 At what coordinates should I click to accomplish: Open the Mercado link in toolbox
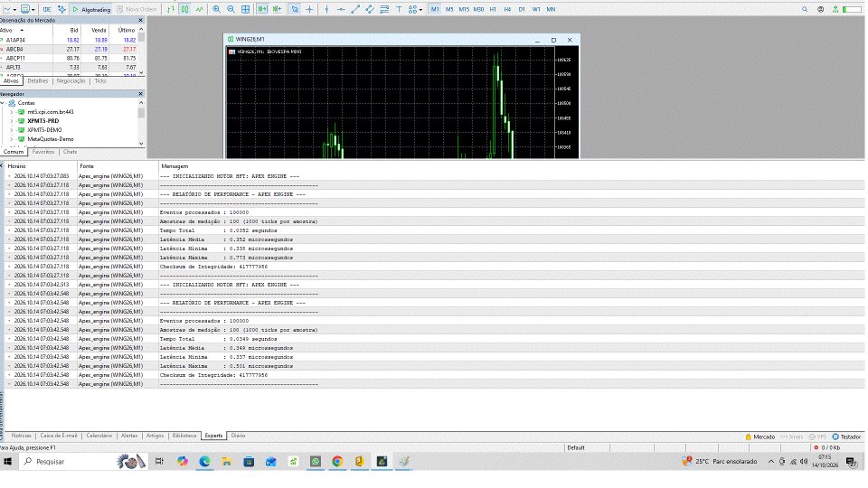point(759,436)
